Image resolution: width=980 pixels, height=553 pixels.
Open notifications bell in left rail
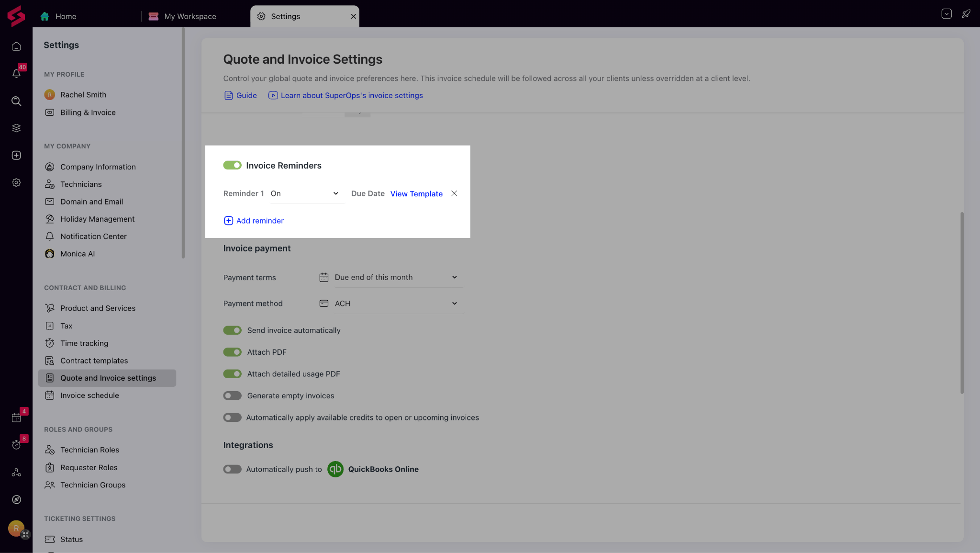16,73
